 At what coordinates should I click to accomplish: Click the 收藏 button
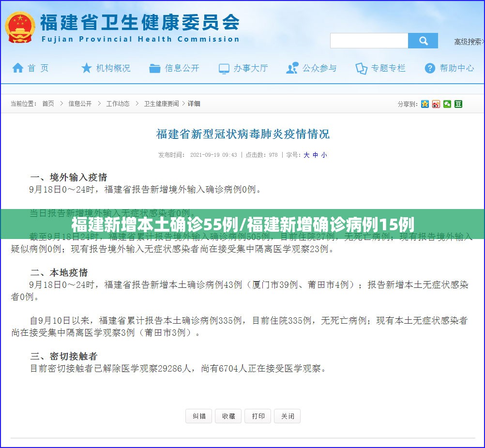(228, 416)
